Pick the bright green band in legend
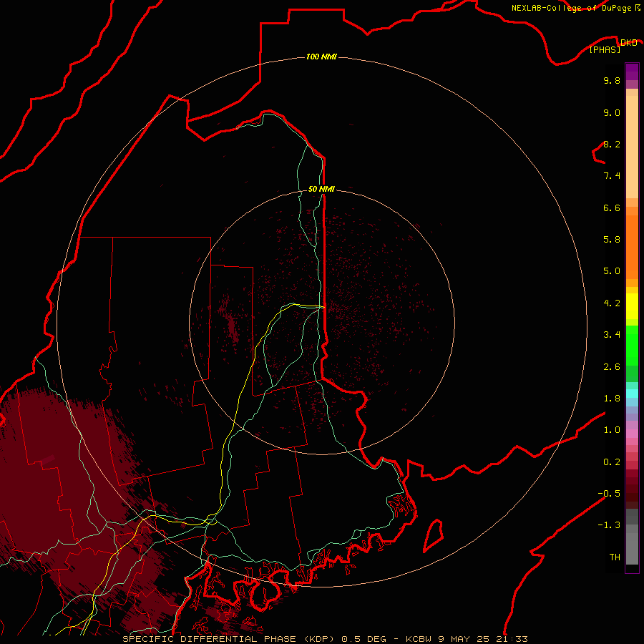The height and width of the screenshot is (644, 644). click(632, 345)
